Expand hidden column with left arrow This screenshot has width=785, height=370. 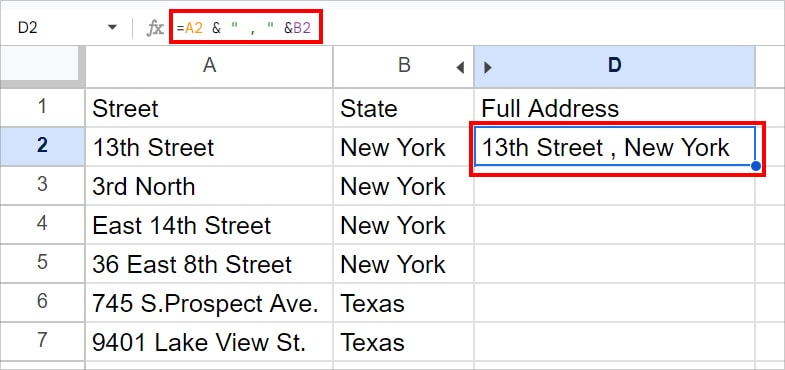click(x=460, y=67)
